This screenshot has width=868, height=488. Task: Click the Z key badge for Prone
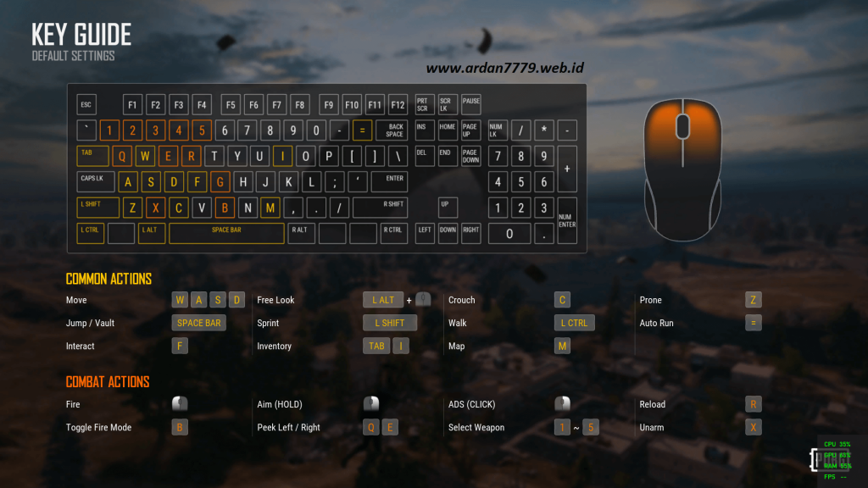pyautogui.click(x=754, y=299)
